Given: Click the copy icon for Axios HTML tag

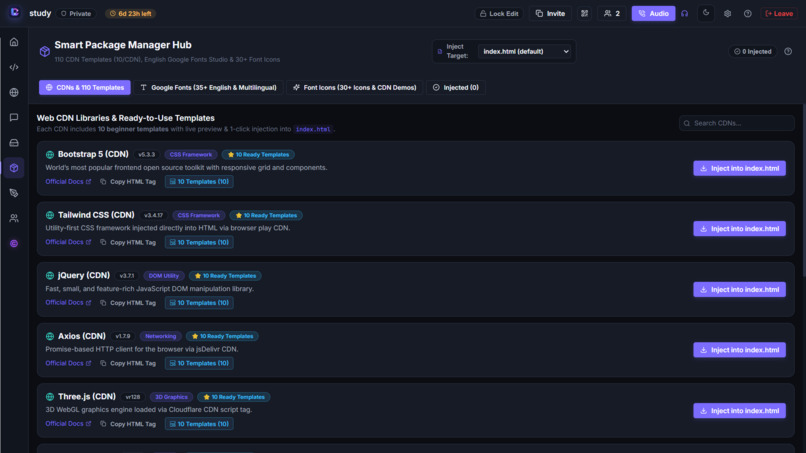Looking at the screenshot, I should click(x=103, y=363).
